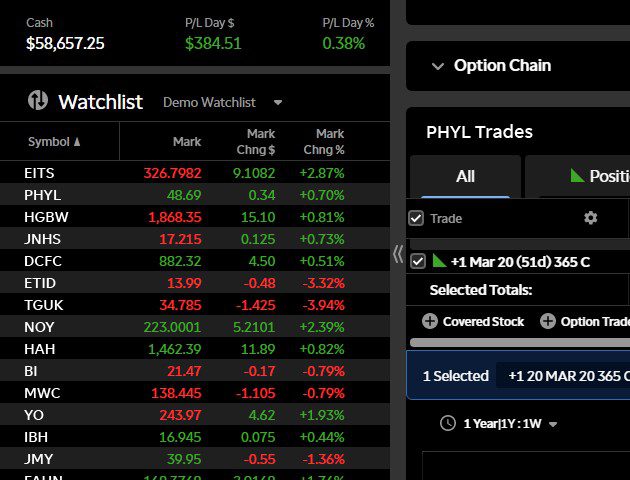Click the Option Trade plus icon
Screen dimensions: 630x480
(548, 321)
